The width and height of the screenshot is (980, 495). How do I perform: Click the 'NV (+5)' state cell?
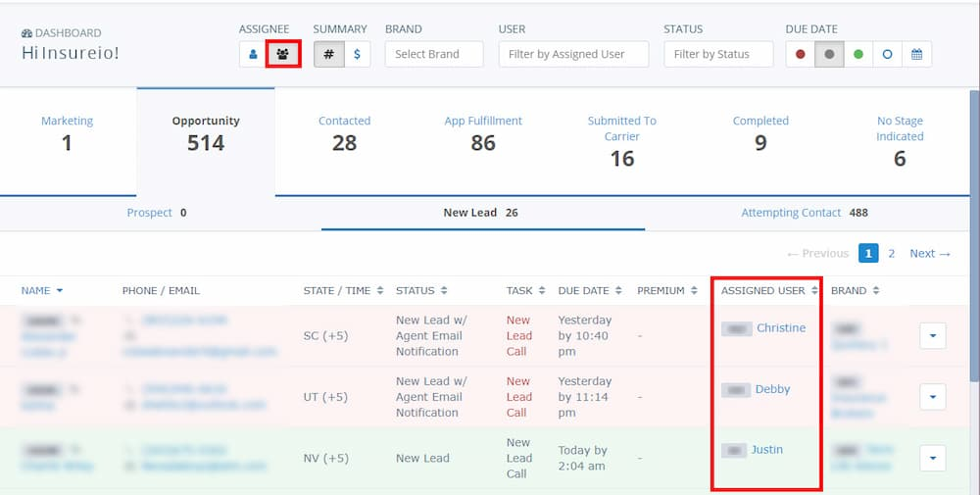325,459
